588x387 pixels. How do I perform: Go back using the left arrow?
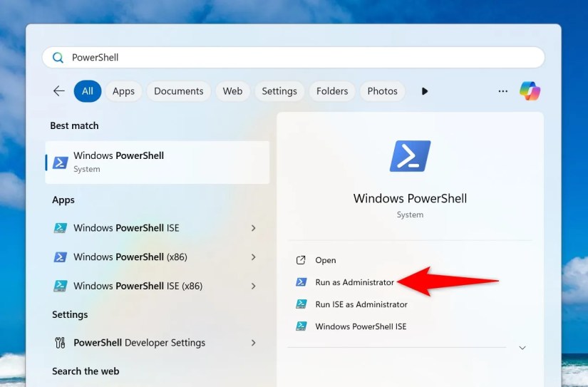pos(59,91)
